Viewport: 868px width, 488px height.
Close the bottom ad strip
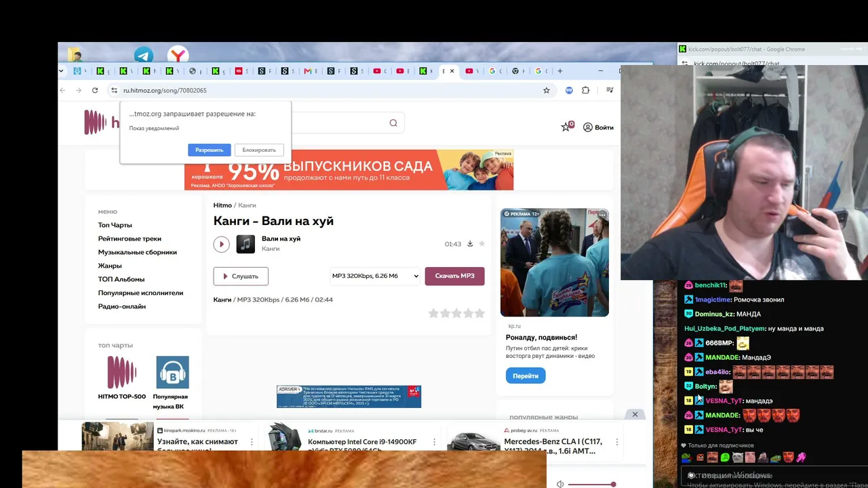click(635, 414)
